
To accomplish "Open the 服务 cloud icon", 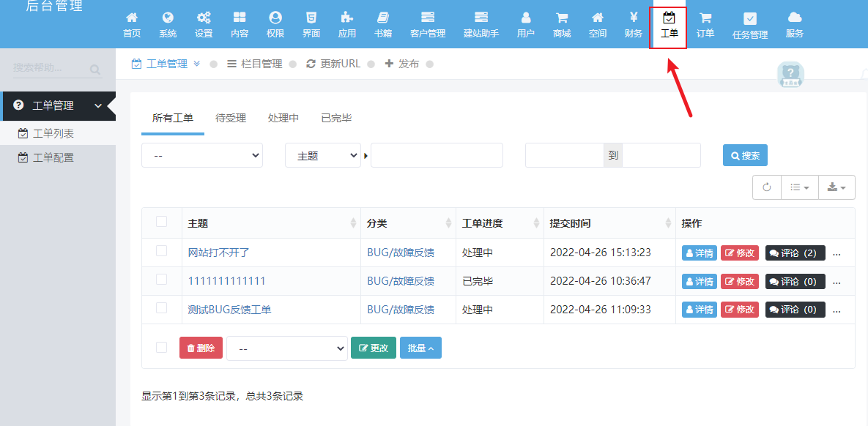I will (x=794, y=18).
